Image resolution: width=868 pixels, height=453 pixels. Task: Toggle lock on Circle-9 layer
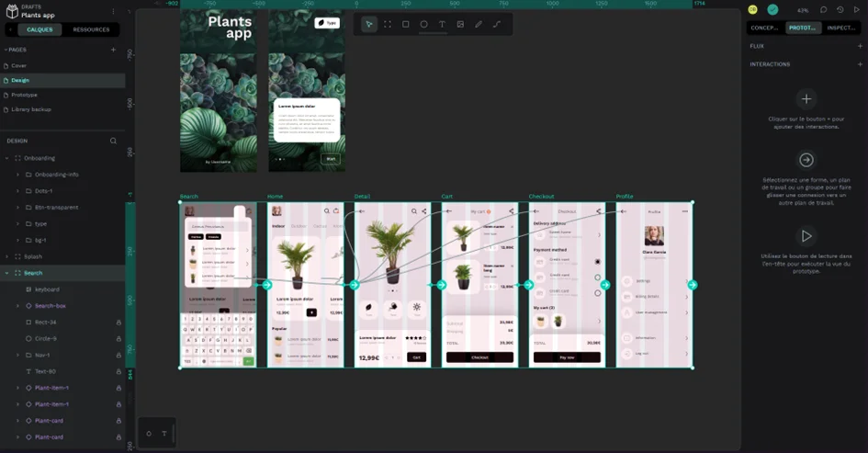pyautogui.click(x=118, y=339)
